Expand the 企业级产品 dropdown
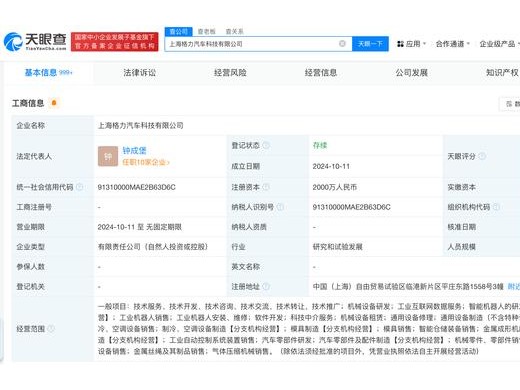 499,44
